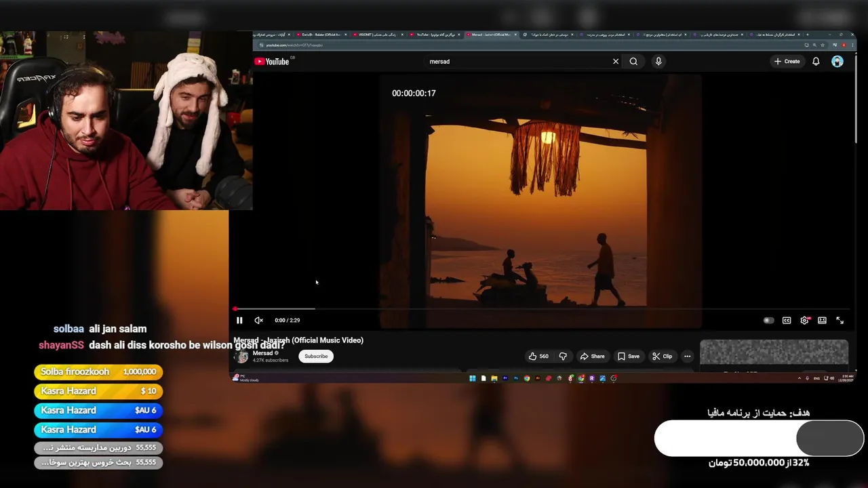Click the donation goal progress bar
868x488 pixels.
pyautogui.click(x=759, y=438)
